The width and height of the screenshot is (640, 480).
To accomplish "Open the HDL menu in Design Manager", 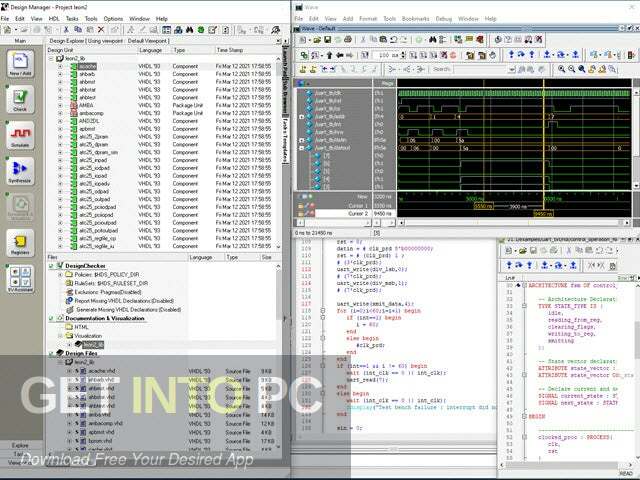I will coord(54,19).
